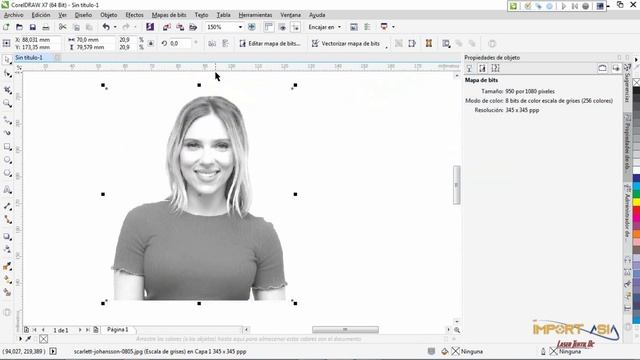This screenshot has width=640, height=360.
Task: Toggle the lock ratio button
Action: 151,43
